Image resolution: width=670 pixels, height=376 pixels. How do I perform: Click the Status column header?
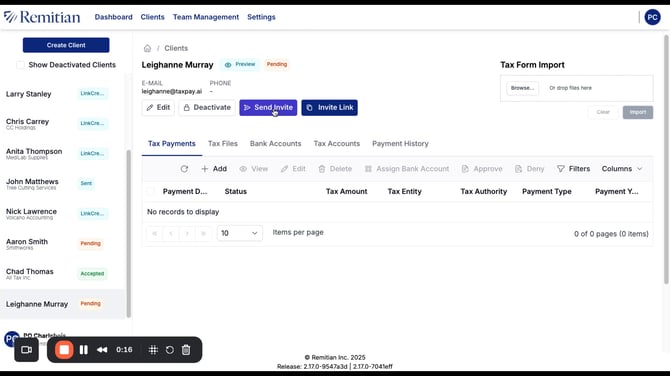click(x=236, y=191)
